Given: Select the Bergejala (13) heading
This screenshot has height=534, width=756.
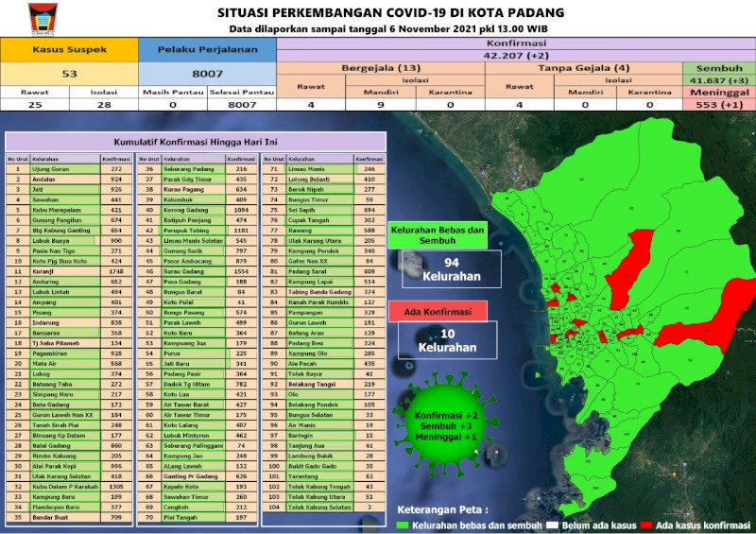Looking at the screenshot, I should 381,68.
